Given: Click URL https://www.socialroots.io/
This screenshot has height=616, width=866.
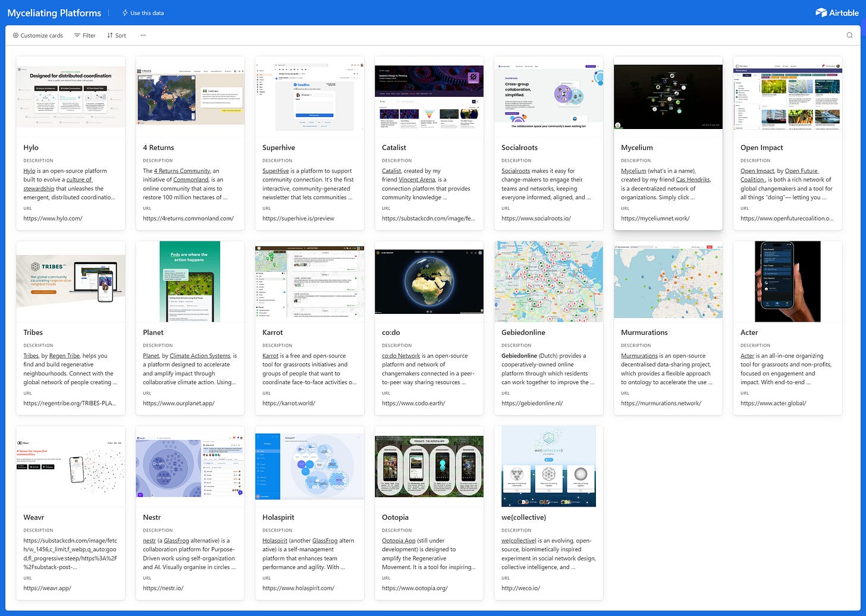Looking at the screenshot, I should 536,218.
